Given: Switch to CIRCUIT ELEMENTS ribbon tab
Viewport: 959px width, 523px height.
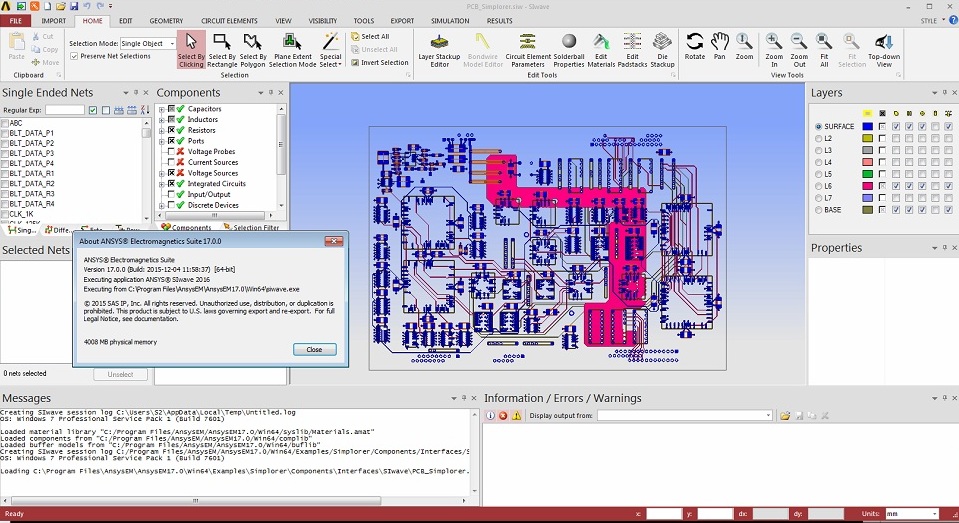Looking at the screenshot, I should [x=229, y=21].
